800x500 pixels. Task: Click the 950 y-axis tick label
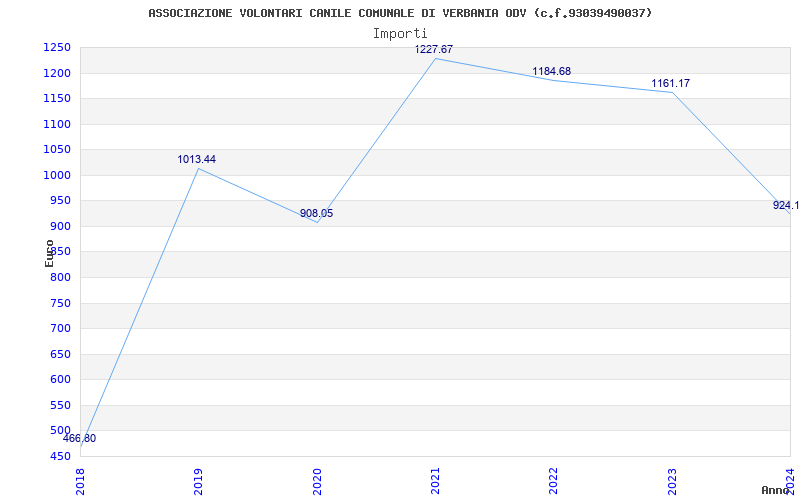[60, 201]
